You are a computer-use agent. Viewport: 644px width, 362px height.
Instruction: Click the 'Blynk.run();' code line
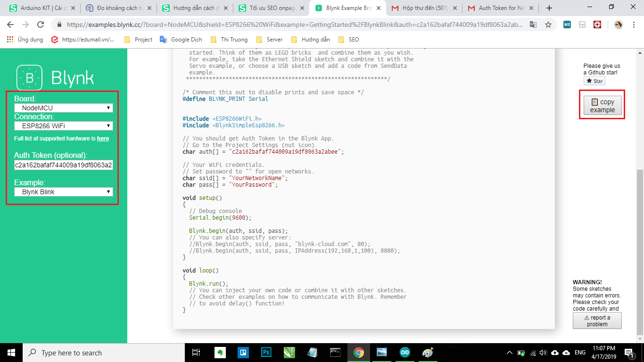click(209, 284)
